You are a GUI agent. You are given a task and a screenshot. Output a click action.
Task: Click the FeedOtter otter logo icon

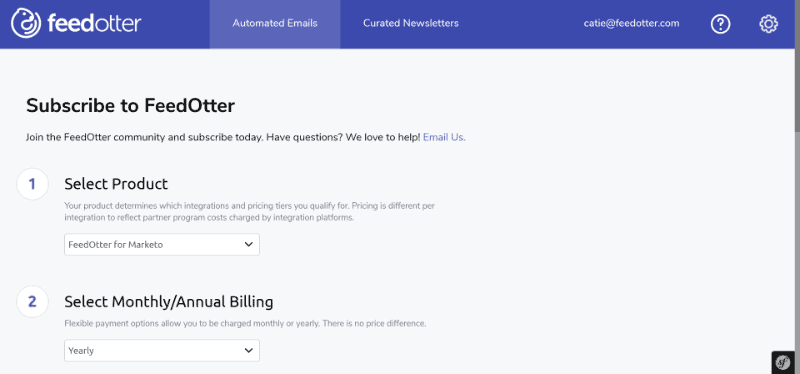pyautogui.click(x=26, y=23)
